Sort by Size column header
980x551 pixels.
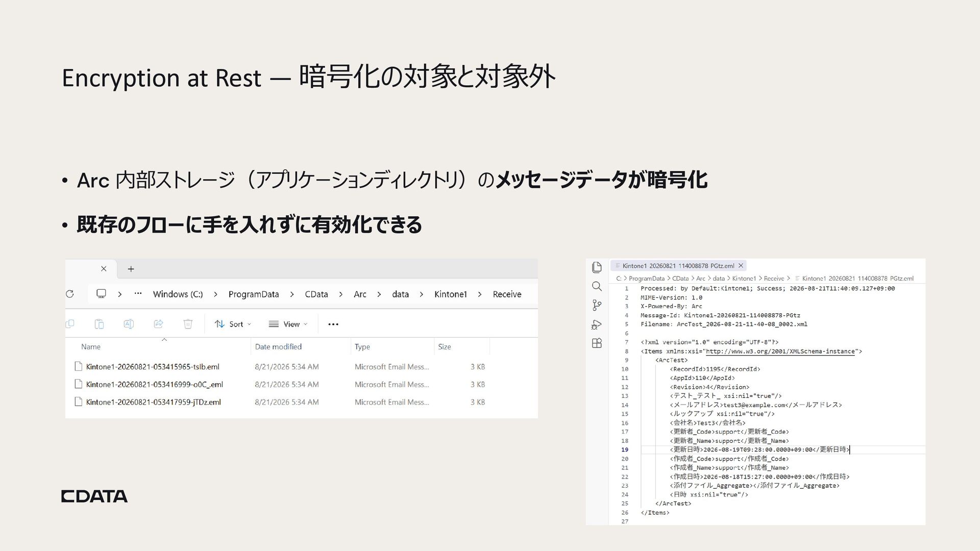click(x=445, y=347)
